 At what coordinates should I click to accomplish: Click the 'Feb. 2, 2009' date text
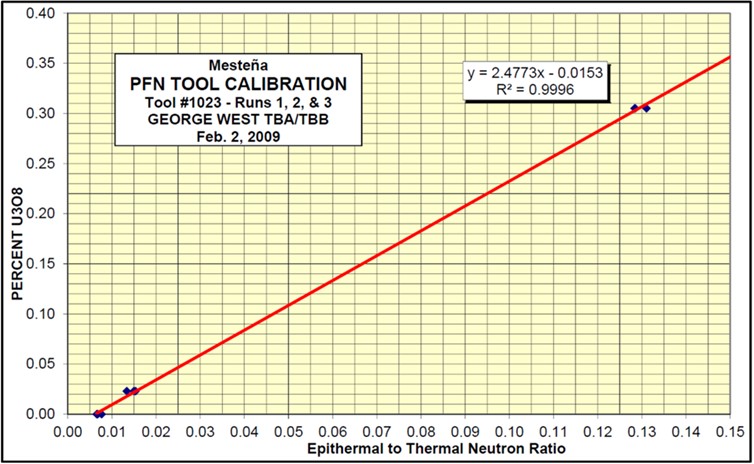click(239, 137)
